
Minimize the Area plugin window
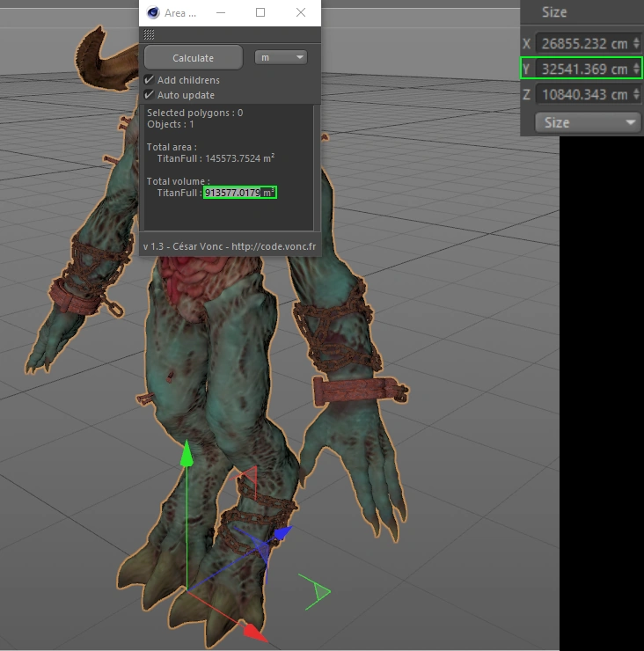coord(220,13)
